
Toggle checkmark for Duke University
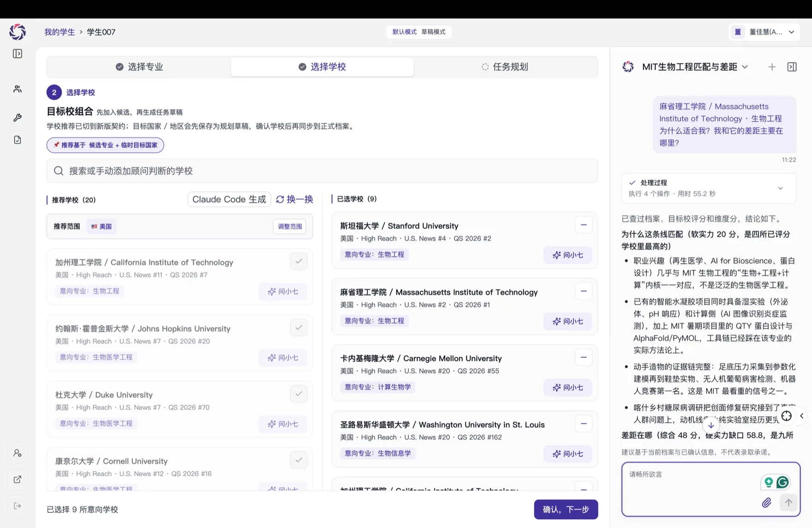(x=299, y=394)
